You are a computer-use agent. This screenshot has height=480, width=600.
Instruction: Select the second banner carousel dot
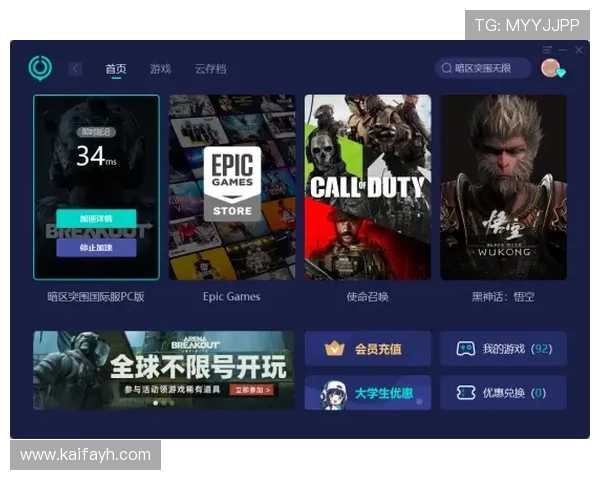click(163, 403)
